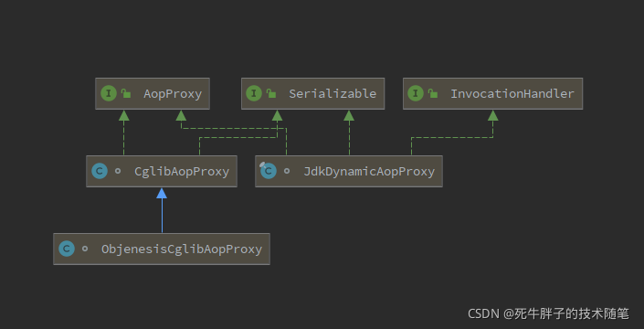Click the green lock icon beside AopProxy
The width and height of the screenshot is (644, 329).
point(126,93)
